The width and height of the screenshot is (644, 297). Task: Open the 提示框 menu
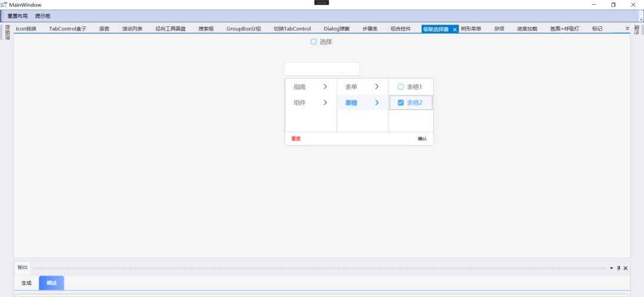[x=43, y=16]
